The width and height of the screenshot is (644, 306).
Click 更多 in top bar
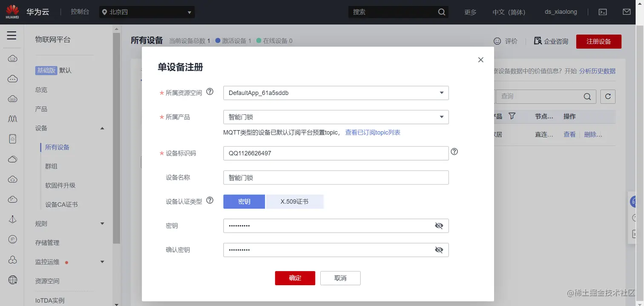[x=470, y=12]
